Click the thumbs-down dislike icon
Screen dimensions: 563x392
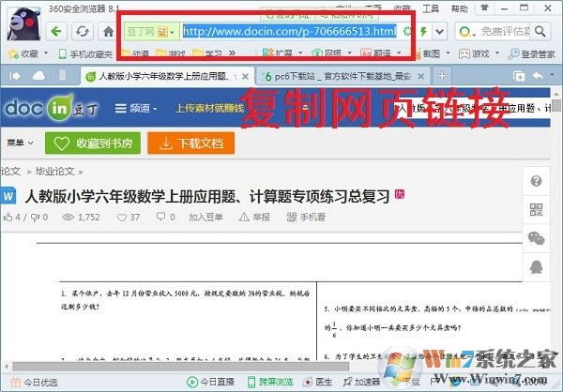click(x=36, y=217)
